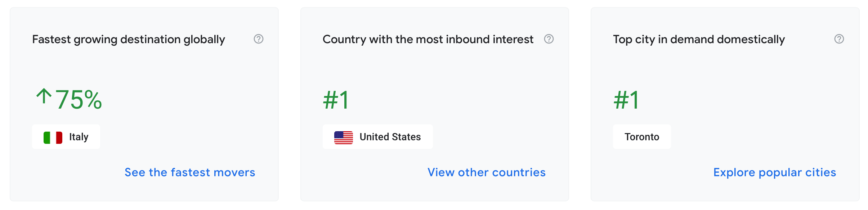Select the Toronto city chip
The height and width of the screenshot is (210, 868).
point(642,137)
